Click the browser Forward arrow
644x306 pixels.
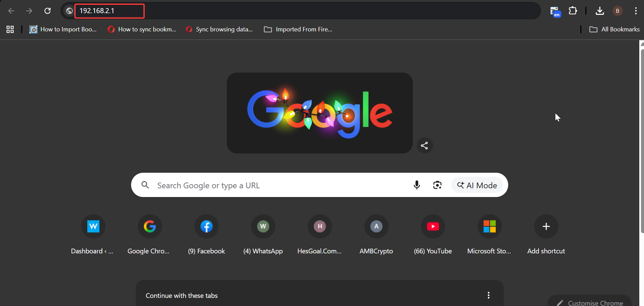click(29, 11)
